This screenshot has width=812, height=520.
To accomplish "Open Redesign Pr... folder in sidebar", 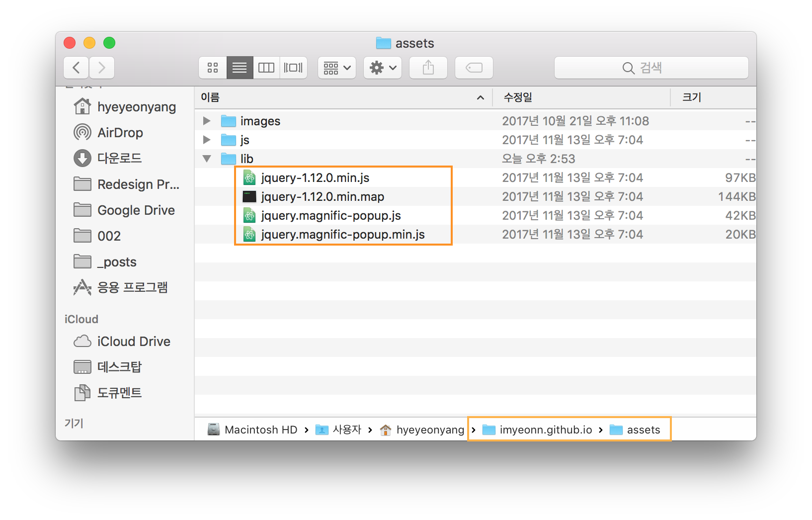I will point(127,184).
